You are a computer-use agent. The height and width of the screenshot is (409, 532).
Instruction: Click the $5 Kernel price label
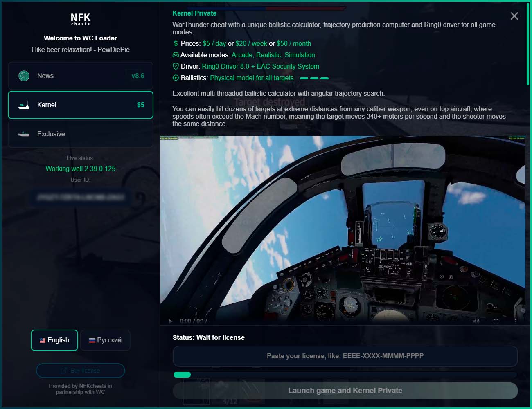(x=140, y=105)
